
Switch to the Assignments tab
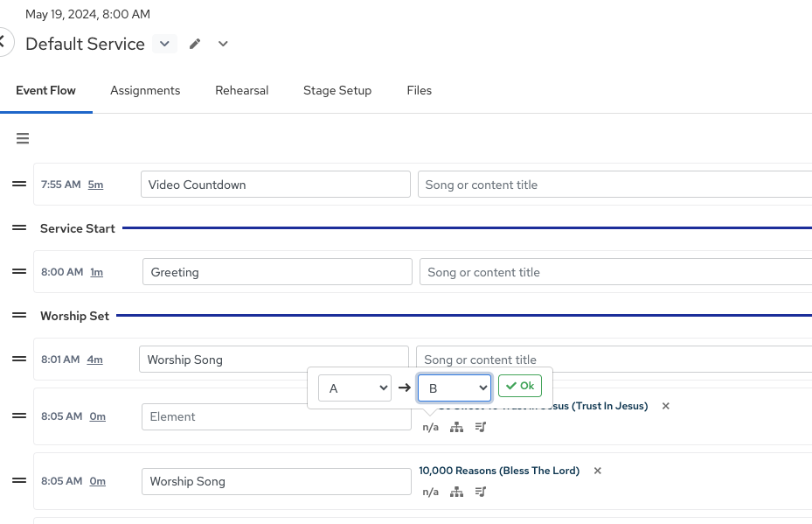(x=145, y=90)
